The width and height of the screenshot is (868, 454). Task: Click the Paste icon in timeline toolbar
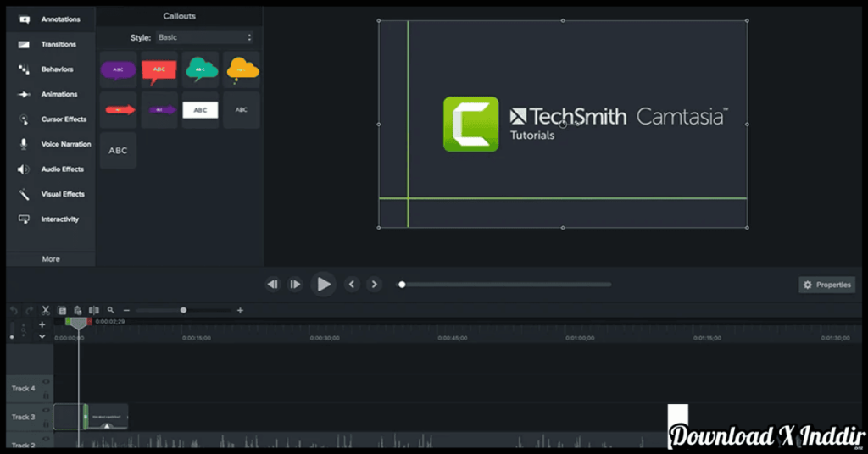[78, 310]
